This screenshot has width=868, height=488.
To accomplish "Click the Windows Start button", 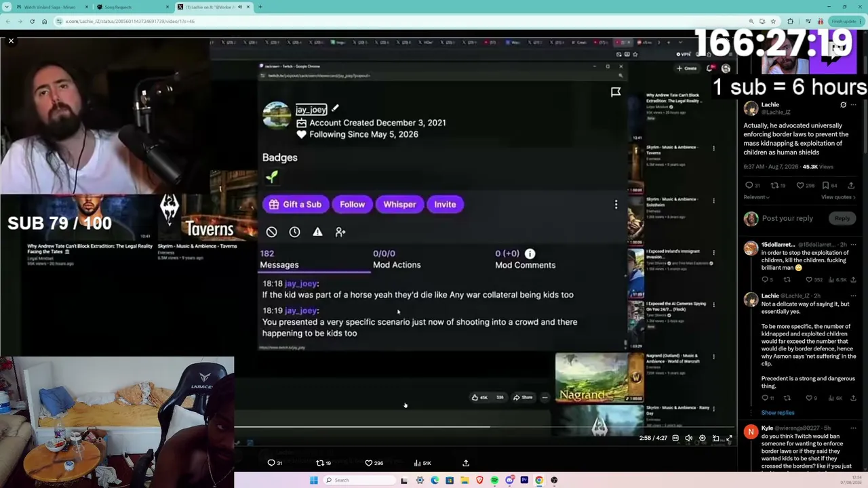I will (313, 480).
